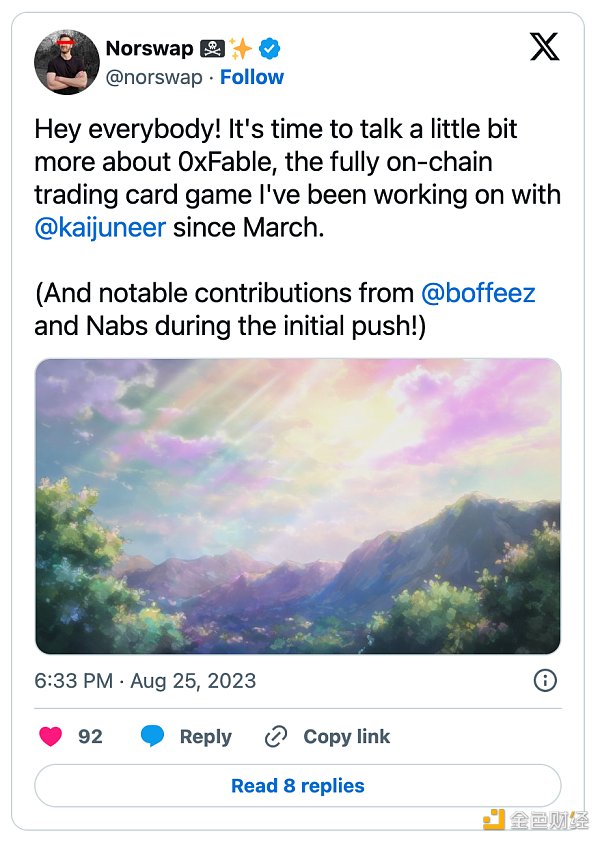This screenshot has width=600, height=841.
Task: Click the @norswap handle
Action: 153,77
